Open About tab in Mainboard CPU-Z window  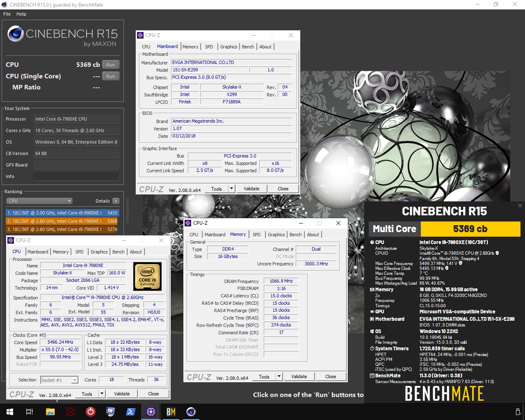coord(265,47)
